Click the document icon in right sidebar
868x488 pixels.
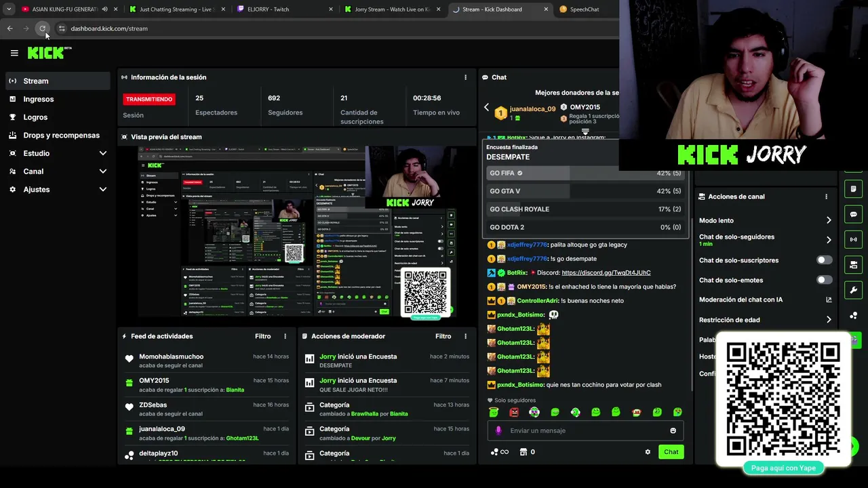point(853,189)
